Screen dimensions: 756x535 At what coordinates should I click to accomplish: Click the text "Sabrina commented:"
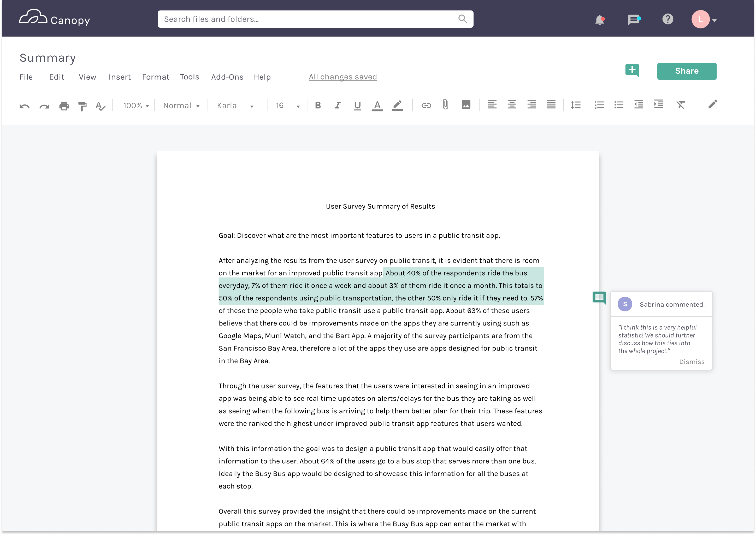click(x=672, y=304)
